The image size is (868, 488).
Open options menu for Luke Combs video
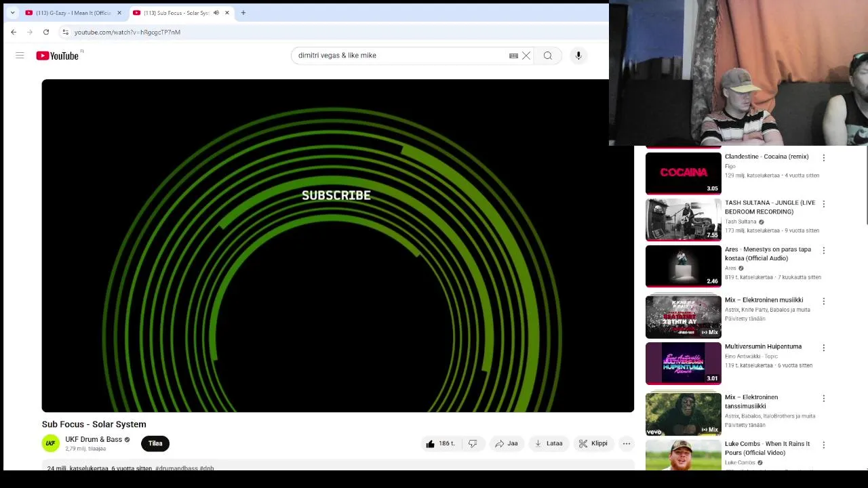click(x=824, y=445)
